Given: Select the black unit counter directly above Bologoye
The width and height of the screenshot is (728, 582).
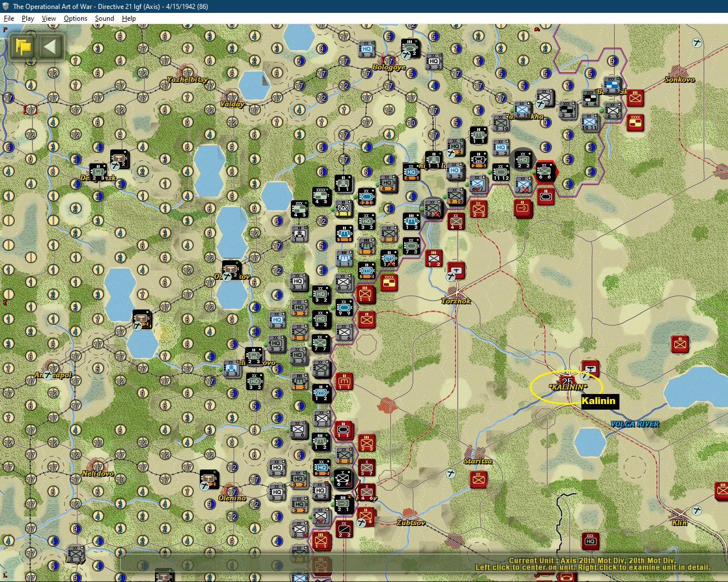Looking at the screenshot, I should tap(411, 48).
